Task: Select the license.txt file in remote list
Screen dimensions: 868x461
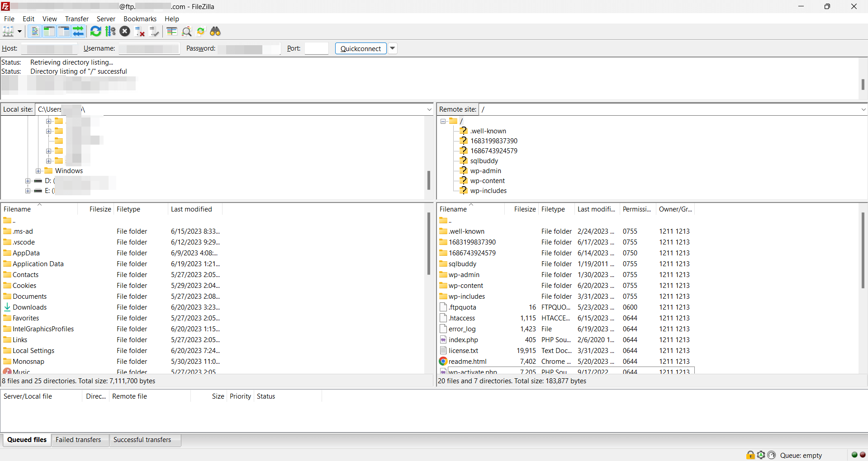Action: [463, 351]
